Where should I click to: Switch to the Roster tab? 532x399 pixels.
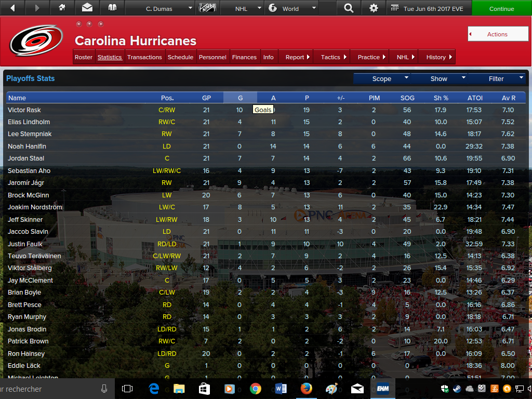coord(84,57)
